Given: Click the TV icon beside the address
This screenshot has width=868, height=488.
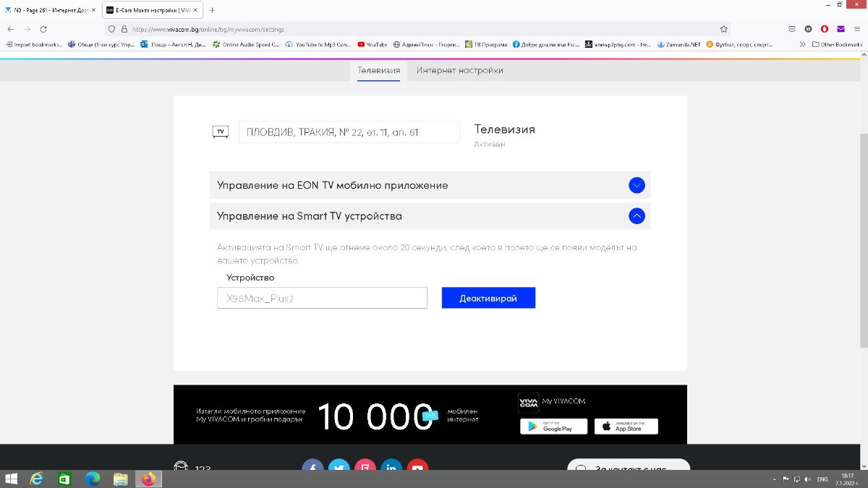Looking at the screenshot, I should 221,132.
